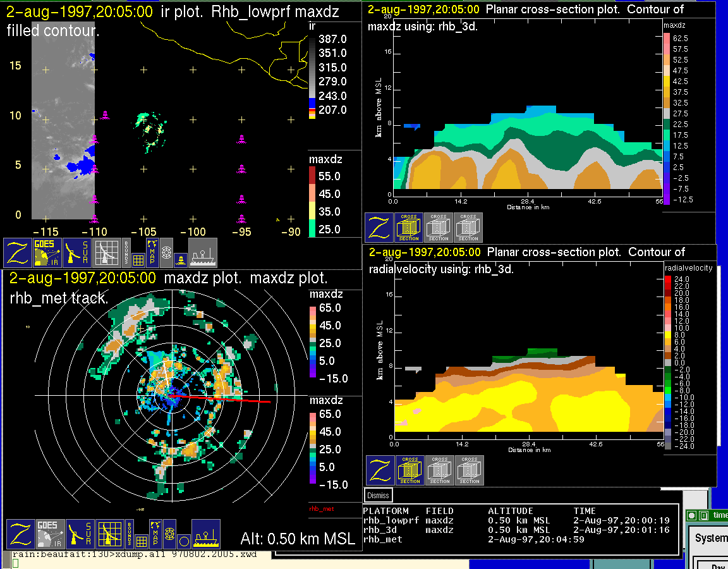This screenshot has height=569, width=728.
Task: Click the ship track icon in the maxdz plot window
Action: point(205,535)
